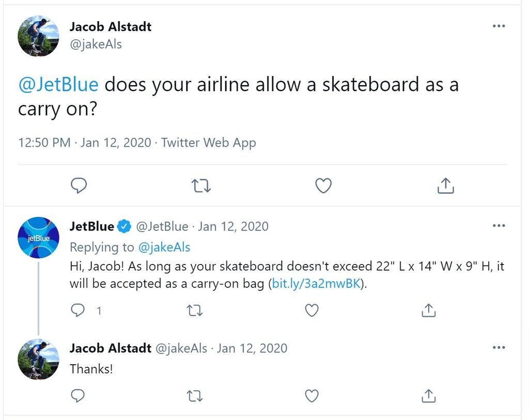The height and width of the screenshot is (420, 529).
Task: Share the Thanks! tweet
Action: pyautogui.click(x=428, y=396)
